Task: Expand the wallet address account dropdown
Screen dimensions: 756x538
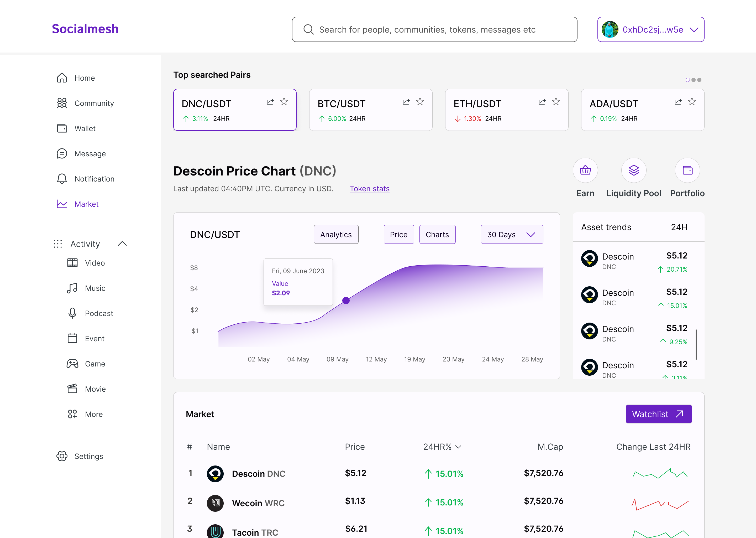Action: [694, 30]
